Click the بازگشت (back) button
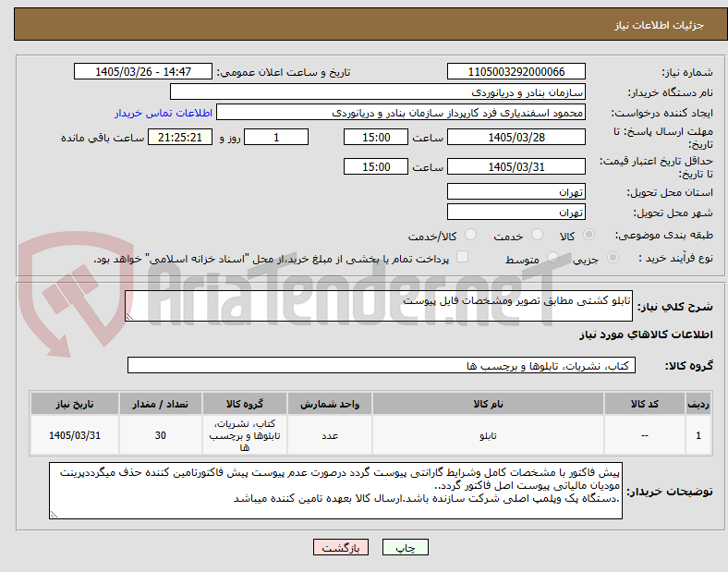The width and height of the screenshot is (728, 572). [341, 547]
